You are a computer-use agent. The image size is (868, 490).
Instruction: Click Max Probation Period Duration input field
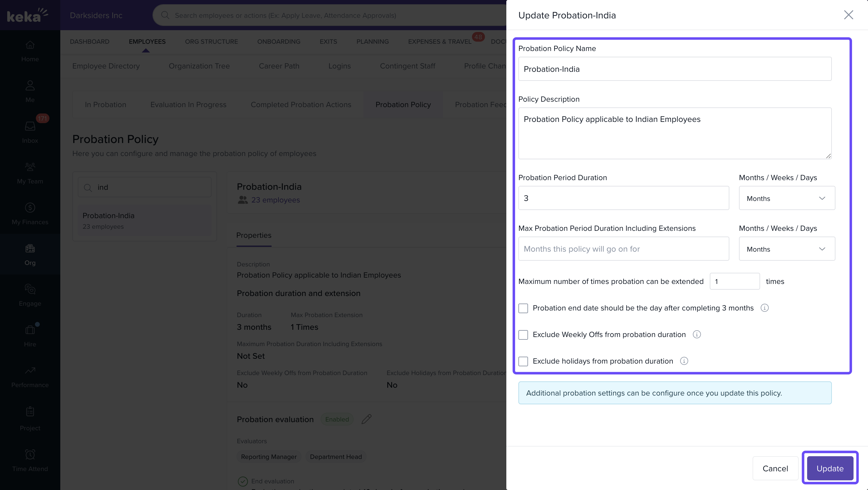(623, 249)
